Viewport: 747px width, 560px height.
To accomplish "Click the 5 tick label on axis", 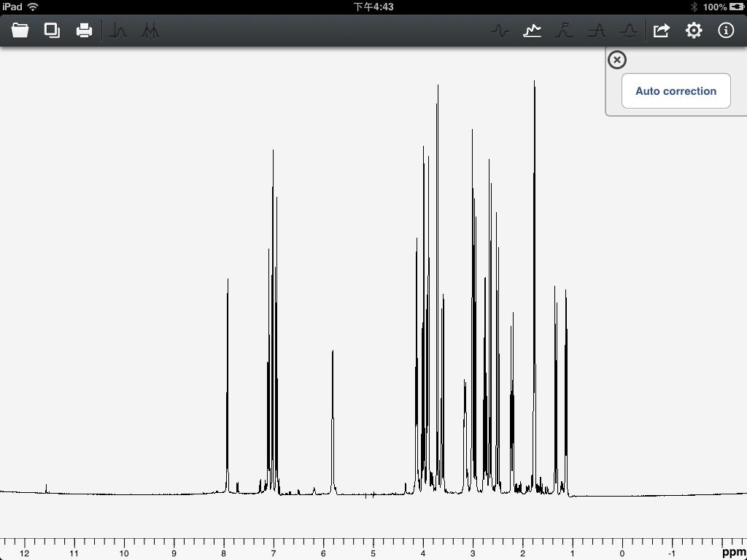I will pyautogui.click(x=373, y=553).
